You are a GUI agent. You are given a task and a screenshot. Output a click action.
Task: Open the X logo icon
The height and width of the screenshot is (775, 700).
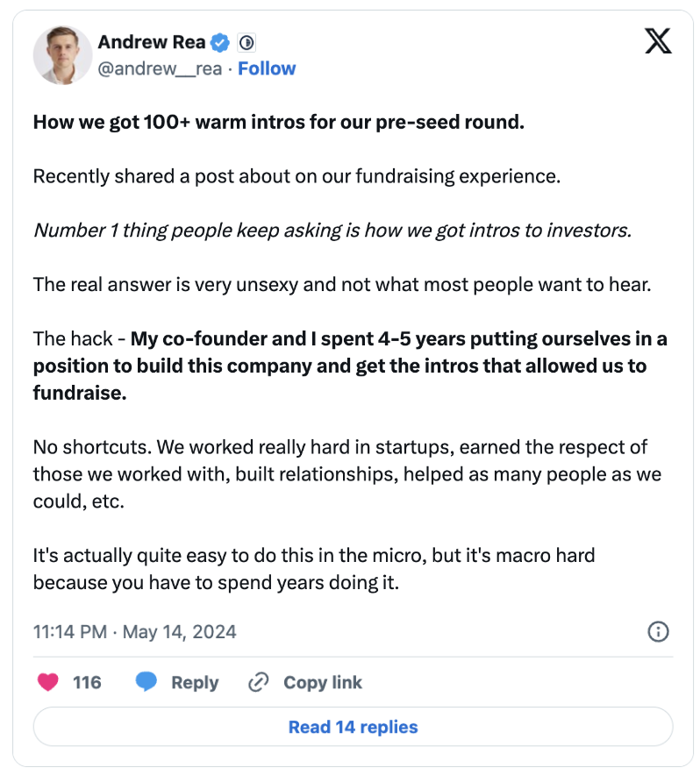pos(658,41)
